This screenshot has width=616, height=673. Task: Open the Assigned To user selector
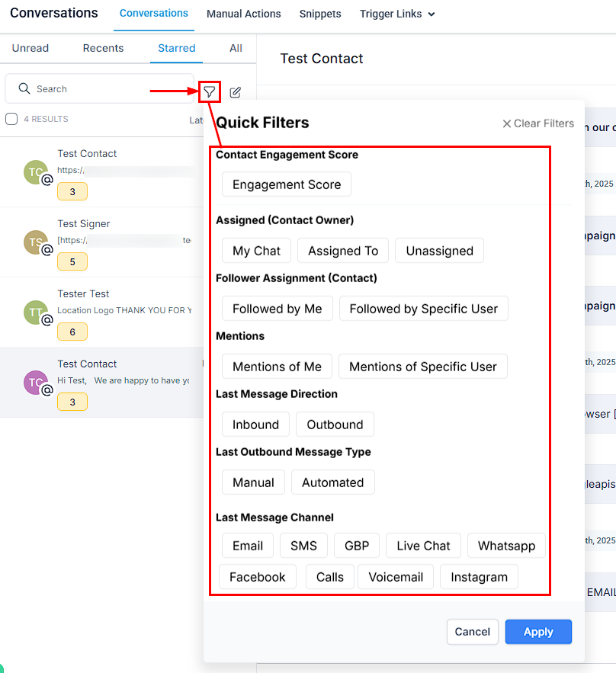343,251
